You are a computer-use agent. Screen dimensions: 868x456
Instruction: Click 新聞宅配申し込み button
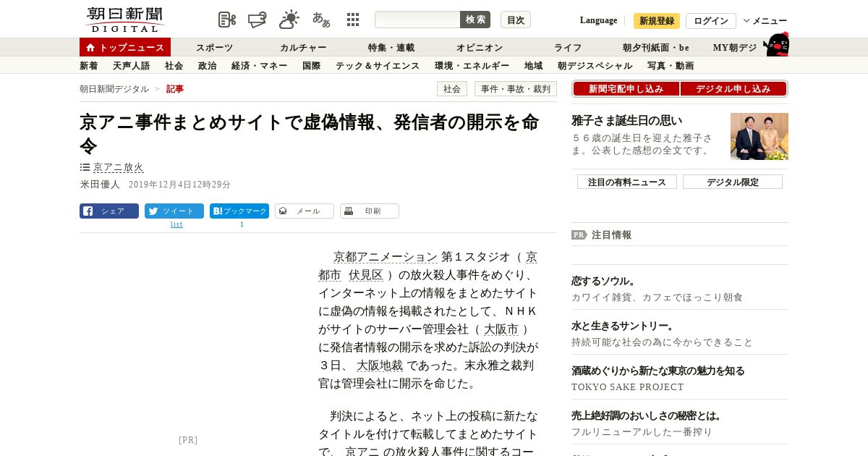626,89
